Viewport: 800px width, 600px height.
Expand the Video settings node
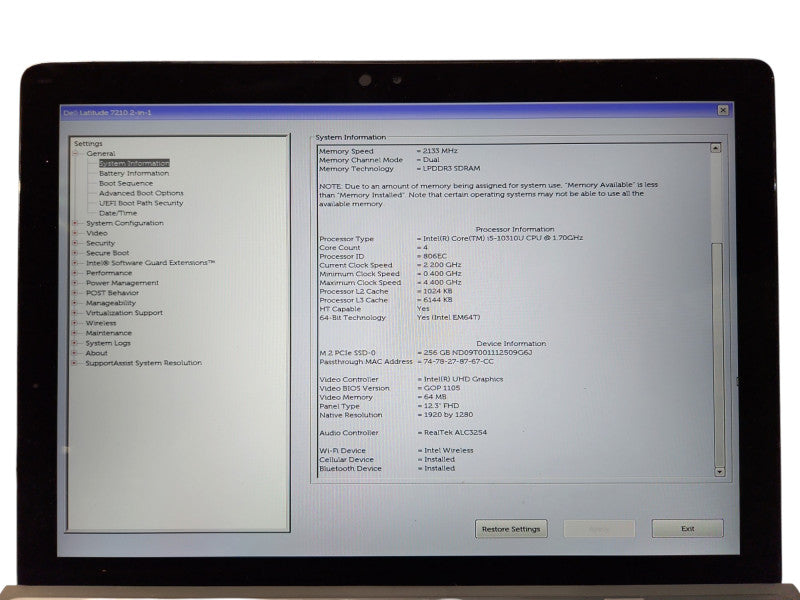[76, 233]
